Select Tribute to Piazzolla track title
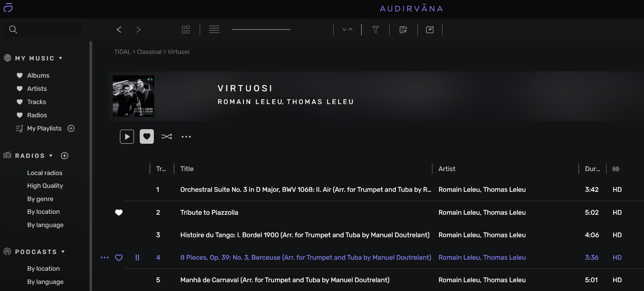Image resolution: width=644 pixels, height=291 pixels. [209, 213]
